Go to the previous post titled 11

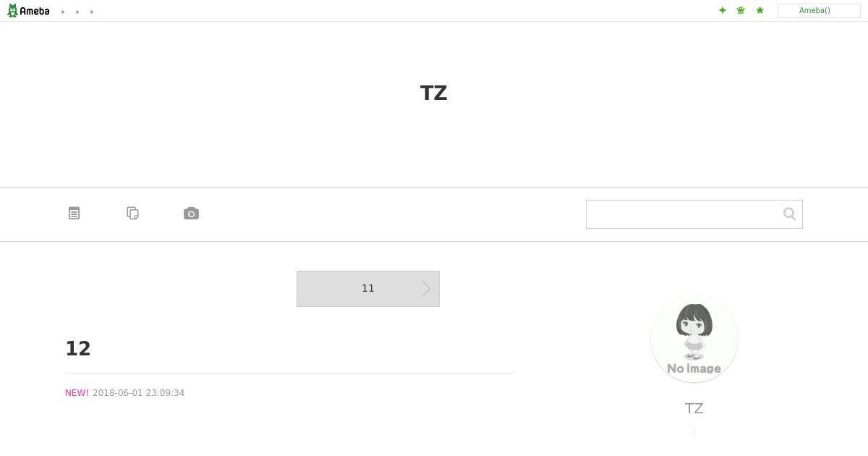(x=368, y=289)
